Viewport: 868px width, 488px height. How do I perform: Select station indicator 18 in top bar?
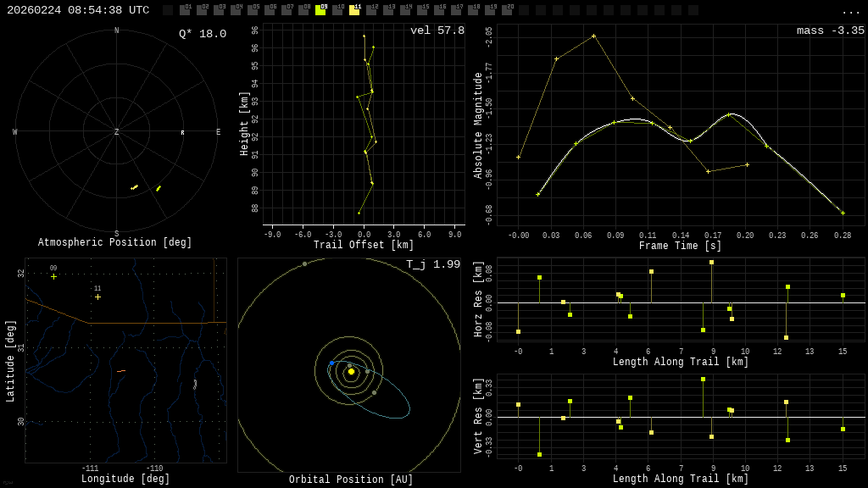tap(473, 10)
